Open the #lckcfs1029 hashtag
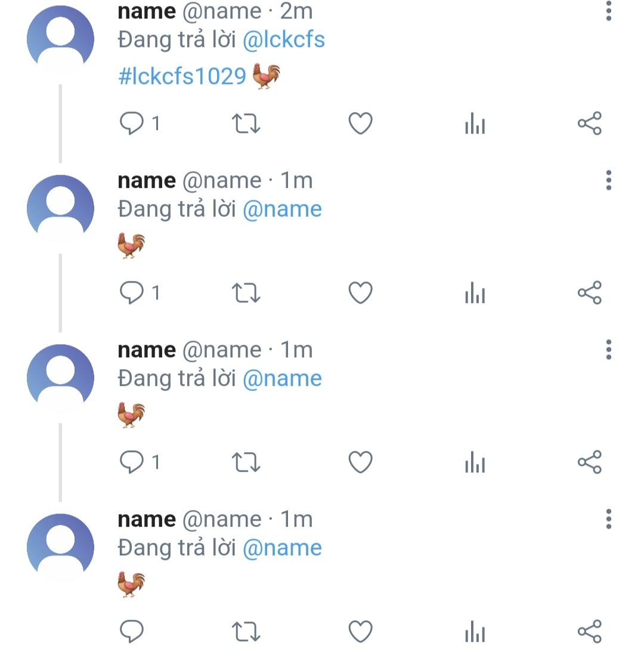 (x=182, y=76)
